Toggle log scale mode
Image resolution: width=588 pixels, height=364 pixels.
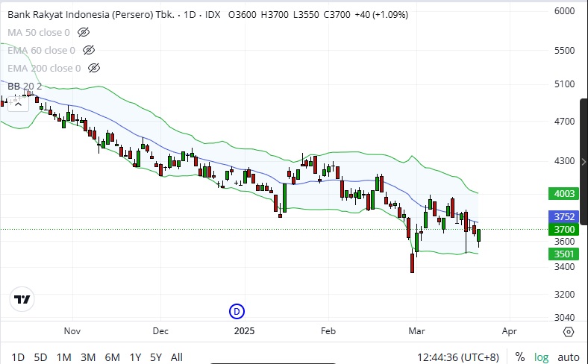[541, 357]
